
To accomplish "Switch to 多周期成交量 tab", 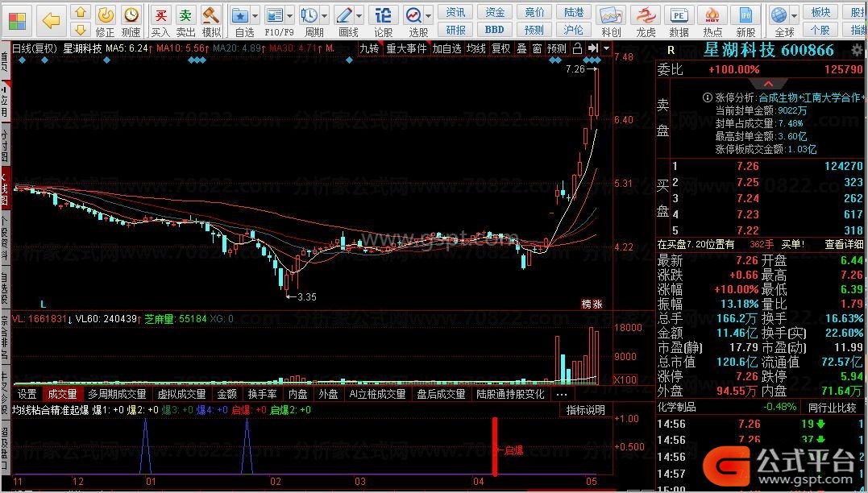I will coord(117,395).
